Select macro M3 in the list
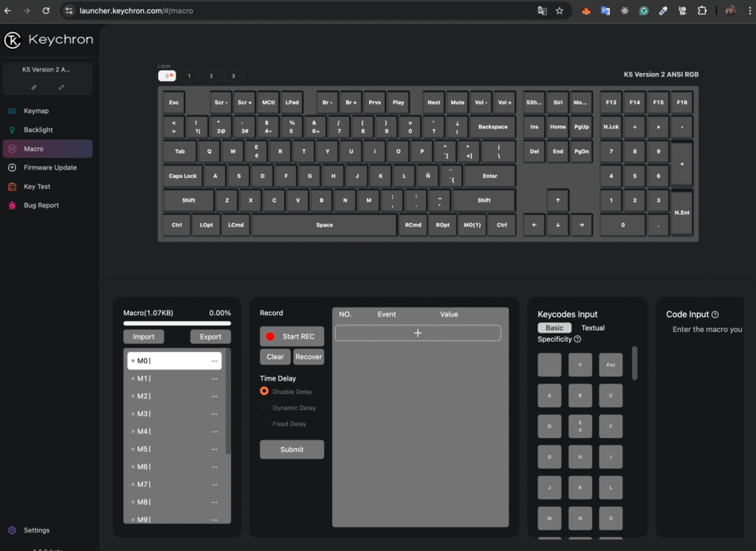This screenshot has width=756, height=551. click(174, 414)
